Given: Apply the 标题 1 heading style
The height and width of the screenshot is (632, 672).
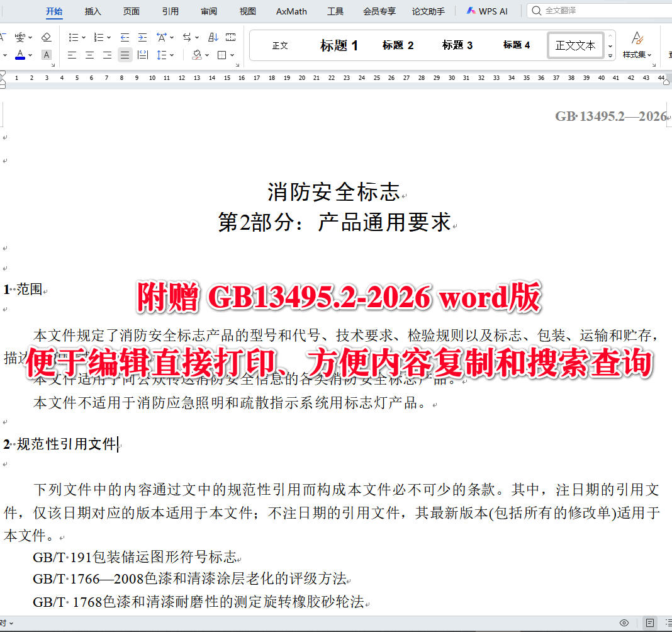Looking at the screenshot, I should tap(339, 45).
